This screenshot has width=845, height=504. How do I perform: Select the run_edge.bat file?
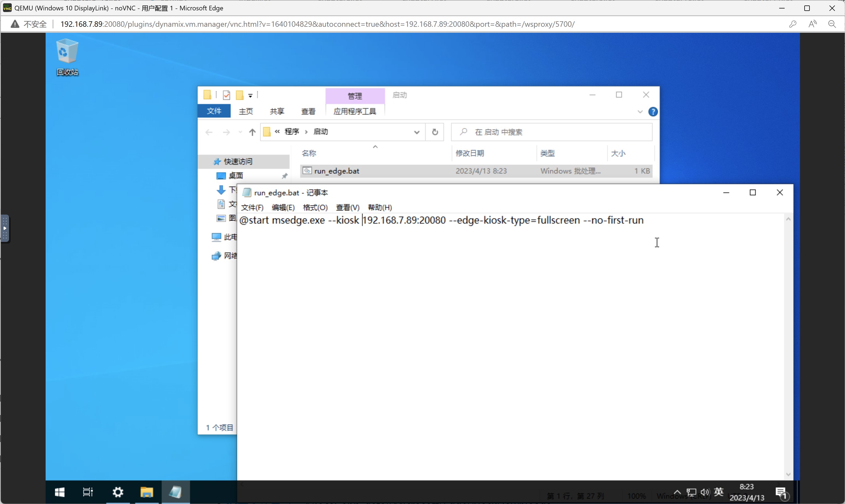(x=336, y=171)
